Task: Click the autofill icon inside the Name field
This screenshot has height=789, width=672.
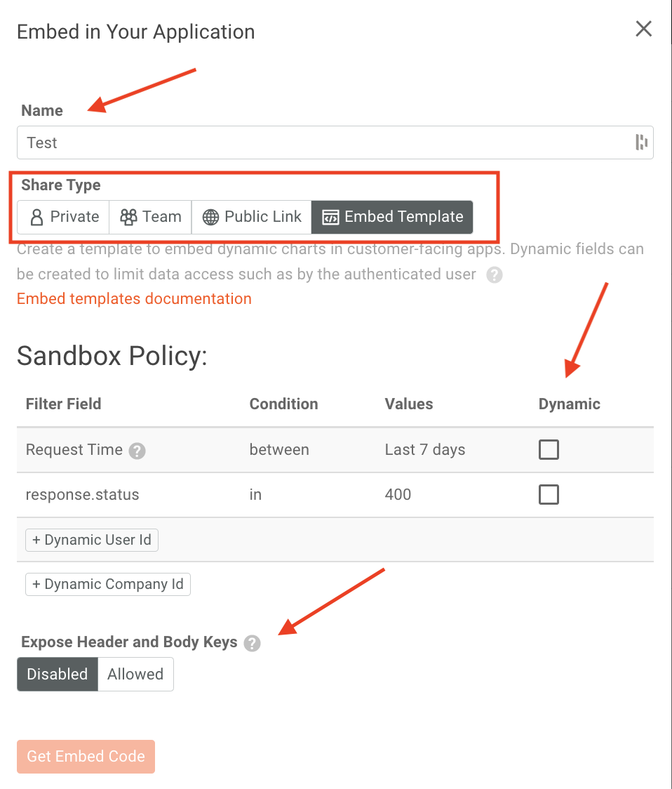Action: click(641, 142)
